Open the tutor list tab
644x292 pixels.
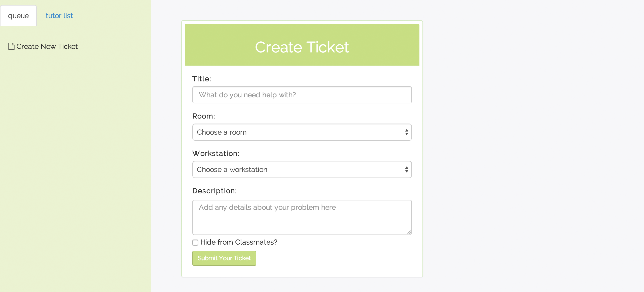59,16
